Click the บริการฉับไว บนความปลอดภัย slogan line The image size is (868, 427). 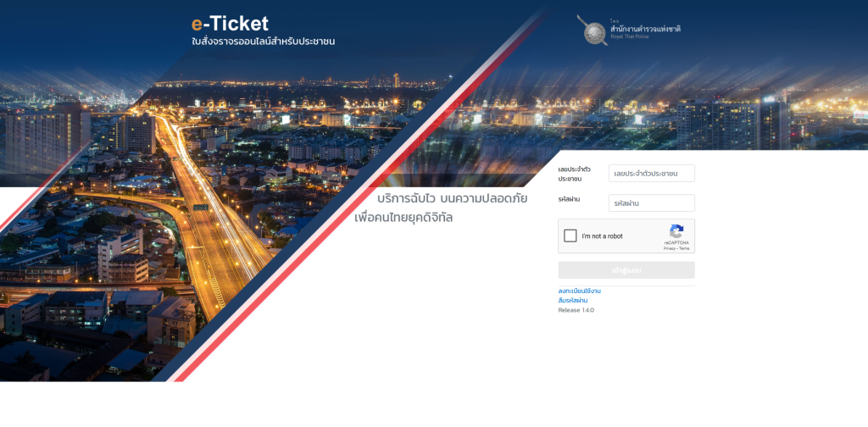453,198
